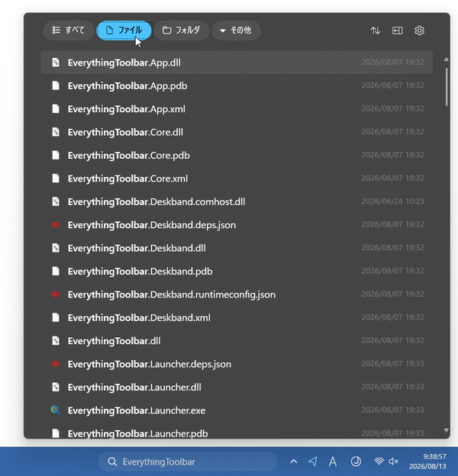This screenshot has width=458, height=476.
Task: Select the すべて filter tab
Action: click(69, 31)
